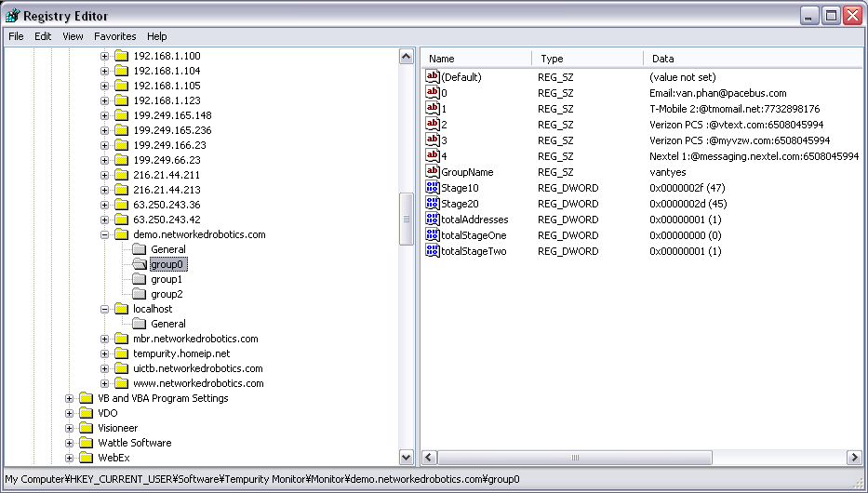Click the Registry Editor title bar icon
Screen dimensions: 868x493
[x=13, y=16]
